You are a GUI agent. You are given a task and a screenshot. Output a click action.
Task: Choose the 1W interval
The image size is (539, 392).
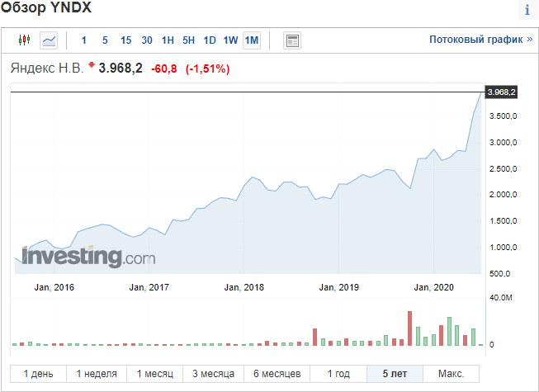pyautogui.click(x=230, y=40)
